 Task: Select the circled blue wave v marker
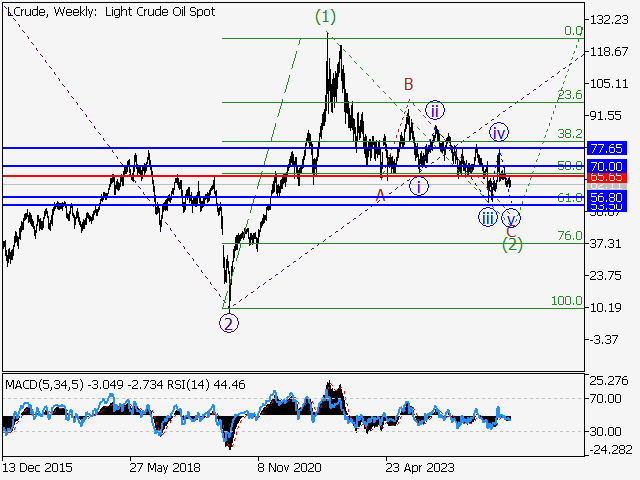pyautogui.click(x=511, y=217)
